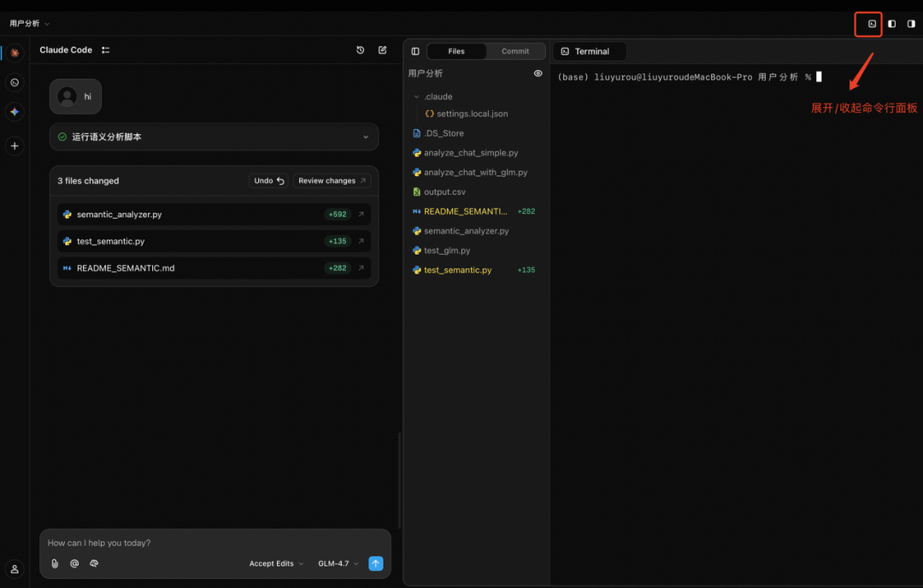Open the Accept Edits mode dropdown
The image size is (923, 588).
[x=276, y=563]
